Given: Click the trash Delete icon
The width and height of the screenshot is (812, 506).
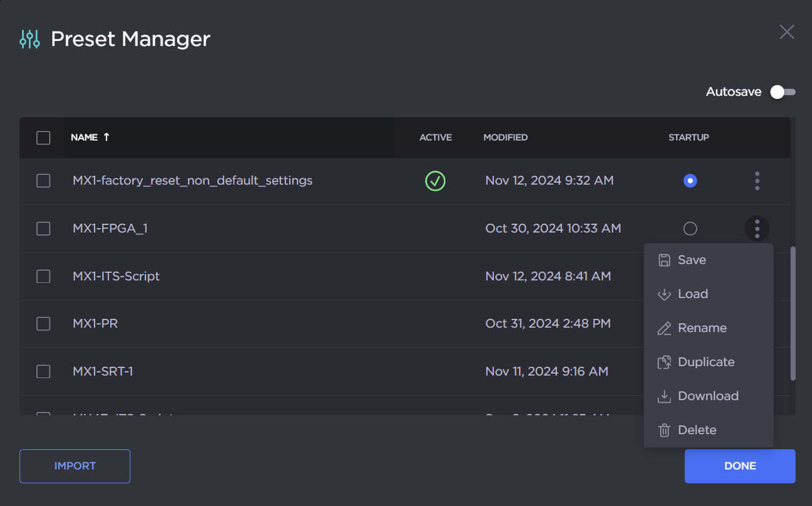Looking at the screenshot, I should coord(664,430).
